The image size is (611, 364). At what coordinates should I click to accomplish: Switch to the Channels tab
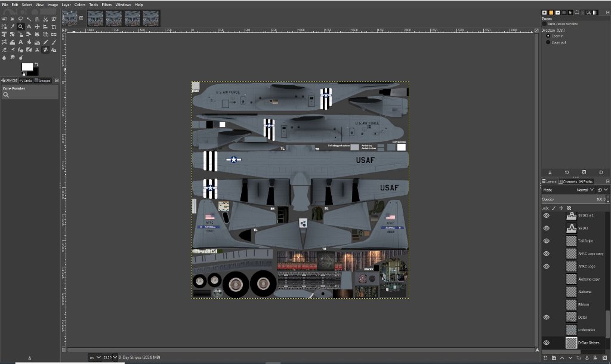point(569,181)
